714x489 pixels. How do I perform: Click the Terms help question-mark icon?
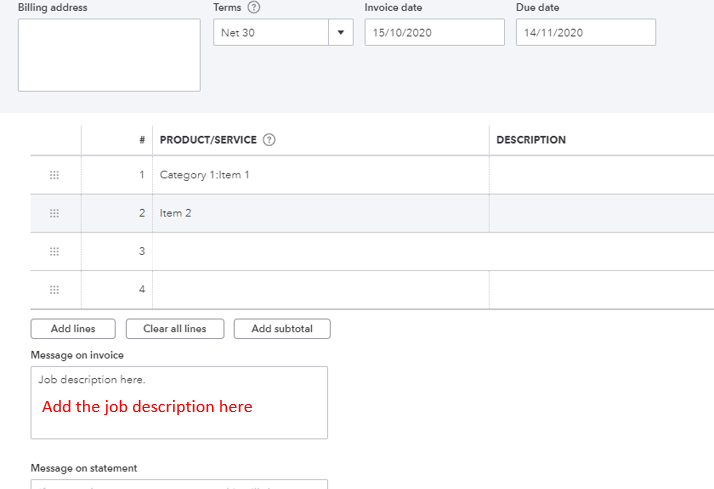254,8
